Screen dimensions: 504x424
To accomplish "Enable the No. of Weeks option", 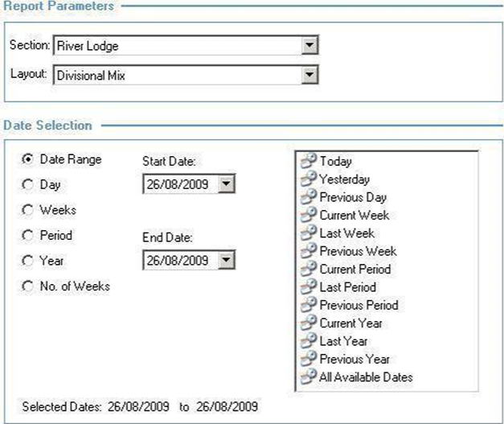I will pos(29,286).
